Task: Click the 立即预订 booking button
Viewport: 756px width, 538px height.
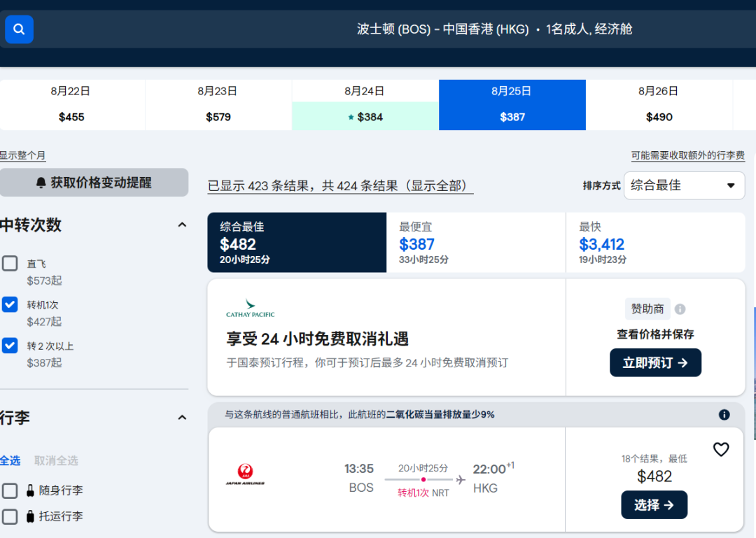Action: [655, 362]
